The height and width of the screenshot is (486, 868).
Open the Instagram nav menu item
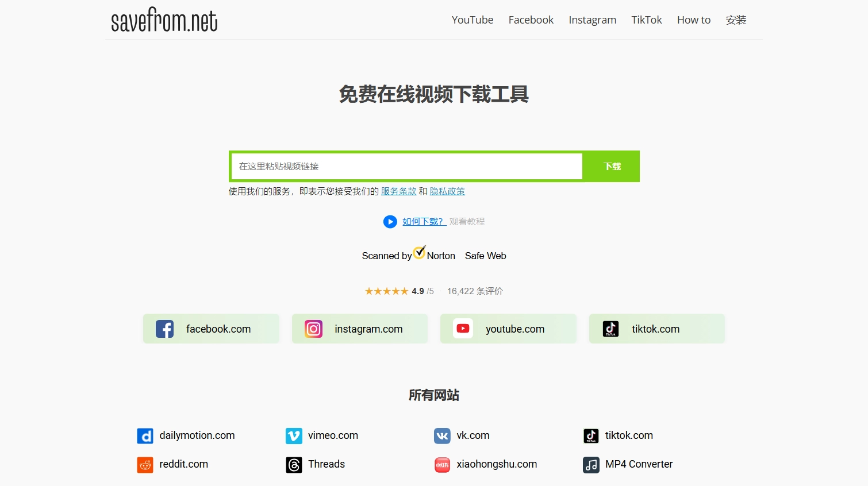593,20
